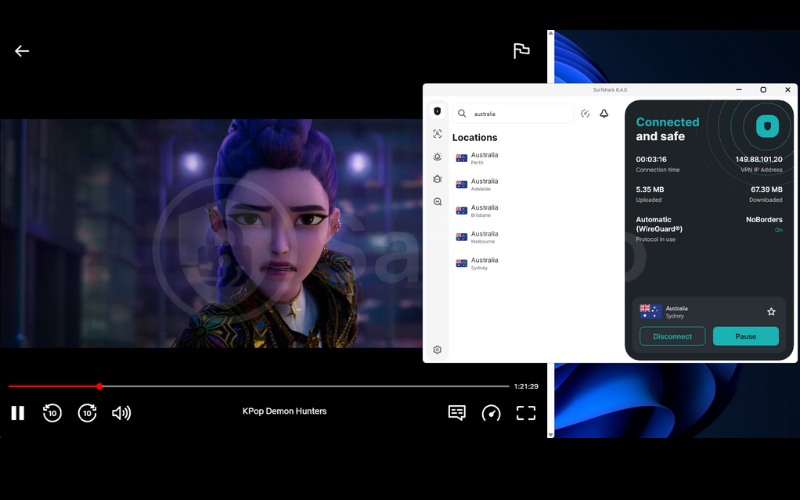
Task: Click the Disconnect button
Action: pyautogui.click(x=672, y=336)
